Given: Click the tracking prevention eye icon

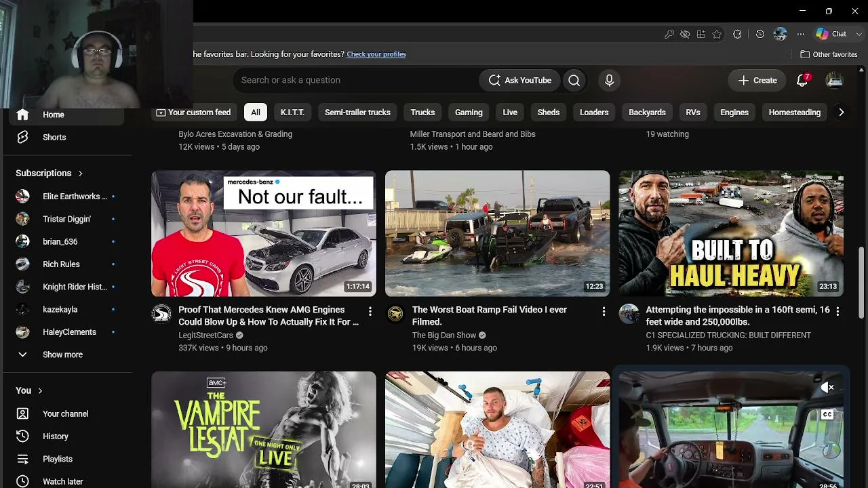Looking at the screenshot, I should (x=685, y=34).
